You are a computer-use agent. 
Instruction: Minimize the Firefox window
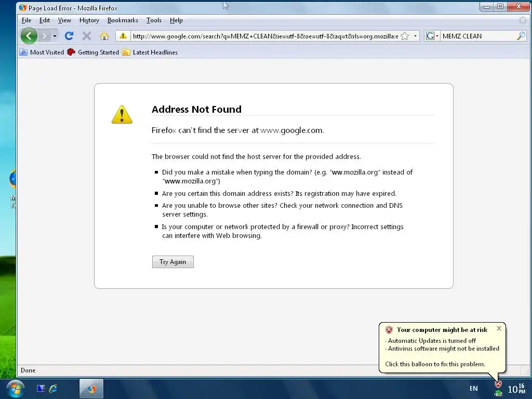click(486, 6)
